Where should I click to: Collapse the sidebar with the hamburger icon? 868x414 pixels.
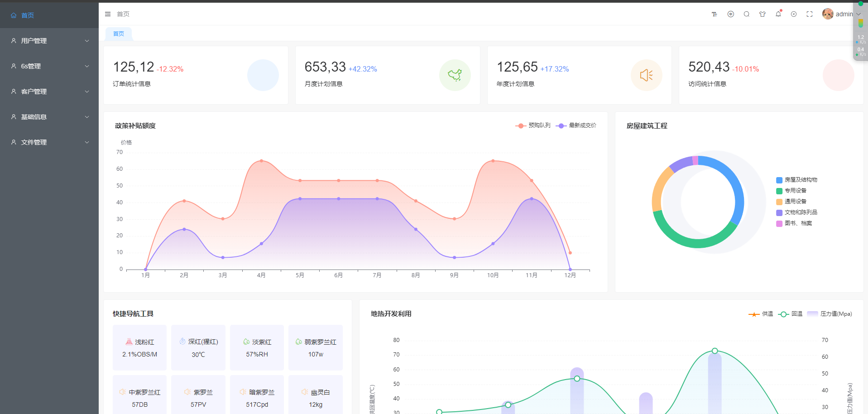(x=108, y=14)
